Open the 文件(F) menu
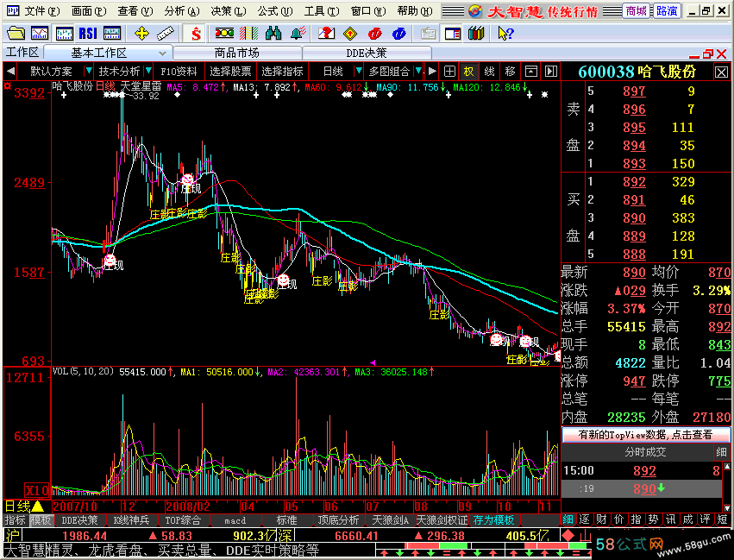 pyautogui.click(x=42, y=10)
